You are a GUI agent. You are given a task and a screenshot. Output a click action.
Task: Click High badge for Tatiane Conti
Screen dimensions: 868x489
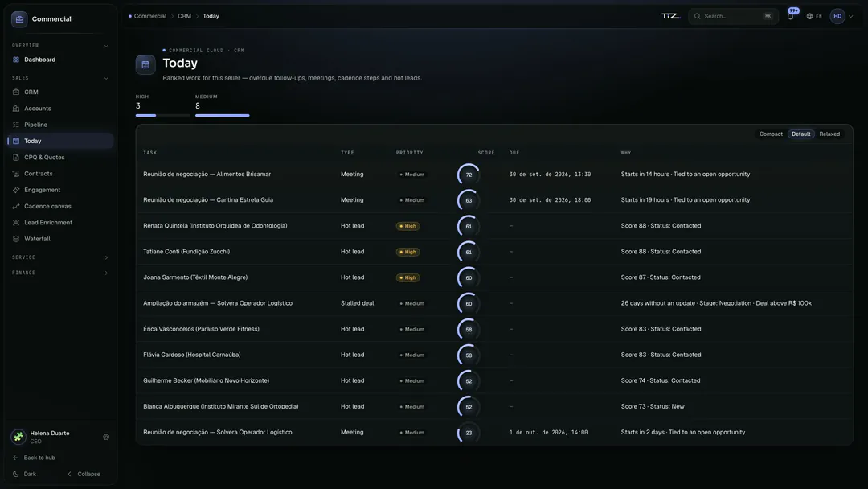[408, 252]
